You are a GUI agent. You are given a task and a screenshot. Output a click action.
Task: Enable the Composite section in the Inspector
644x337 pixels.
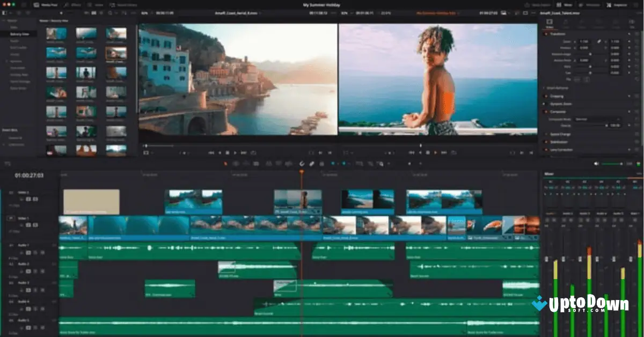[x=555, y=112]
